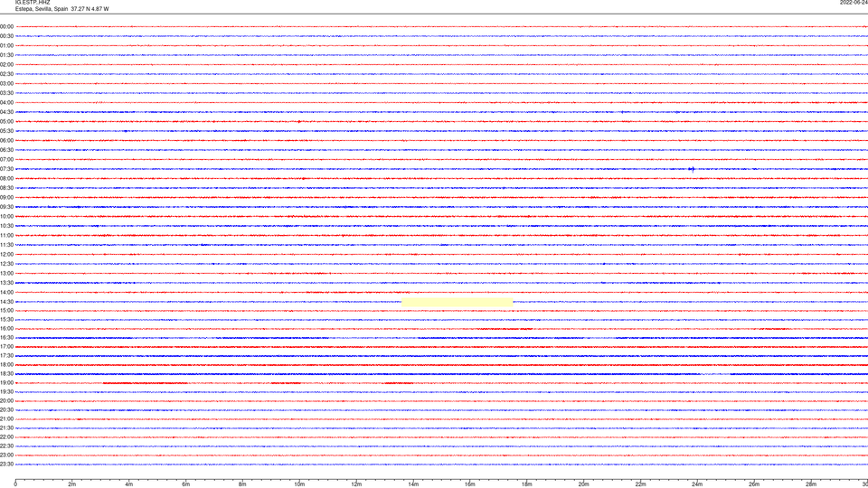The width and height of the screenshot is (868, 488).
Task: Select the 13:30 time label
Action: [x=6, y=283]
